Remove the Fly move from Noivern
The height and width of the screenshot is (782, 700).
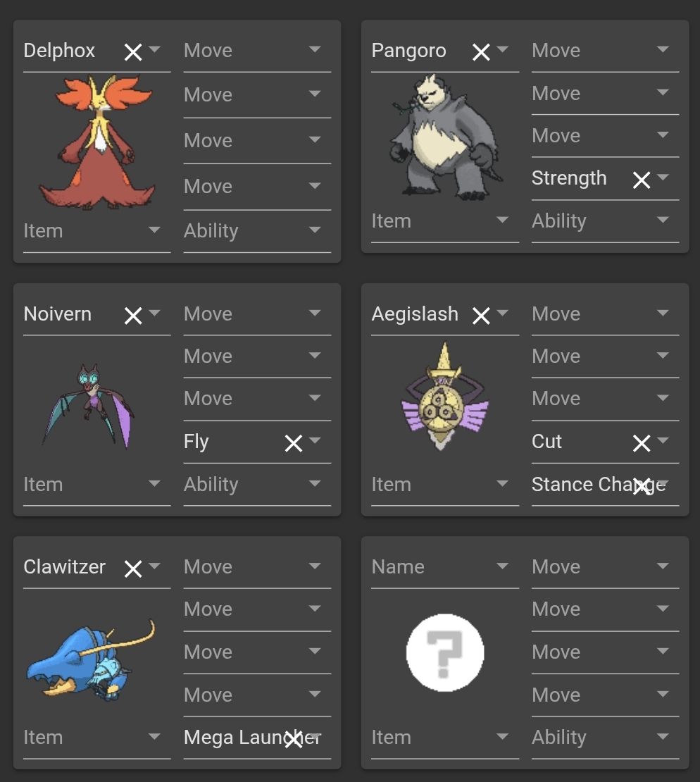click(x=294, y=443)
